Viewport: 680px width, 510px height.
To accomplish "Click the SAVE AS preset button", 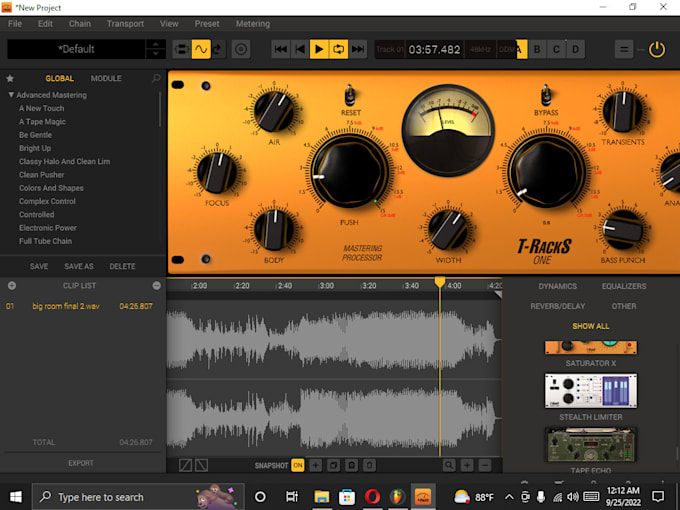I will tap(79, 266).
